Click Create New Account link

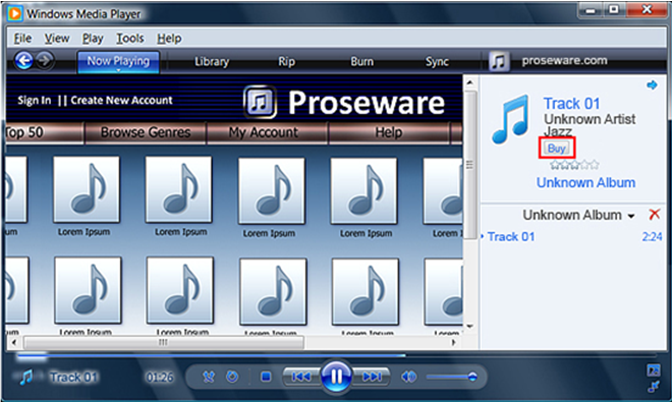coord(121,100)
